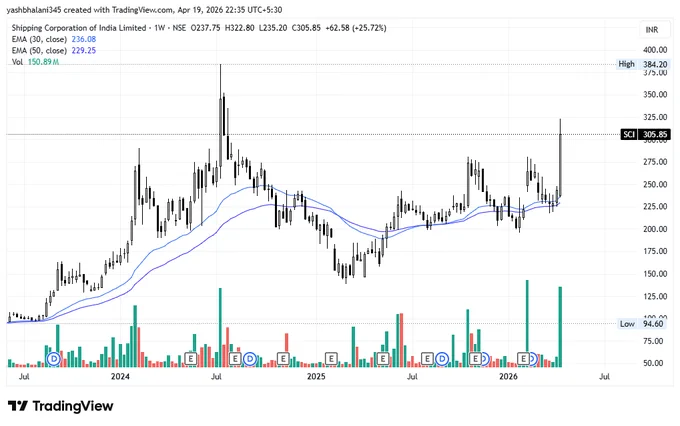Click the 275.00 price axis label
680x426 pixels.
[x=655, y=162]
